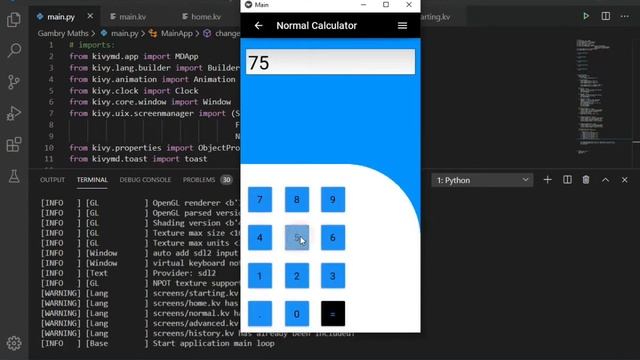Close the main.py editor tab

(x=90, y=16)
